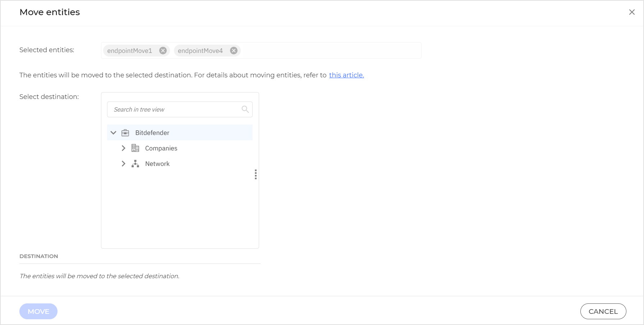This screenshot has width=644, height=325.
Task: Select Bitdefender as destination
Action: 152,133
